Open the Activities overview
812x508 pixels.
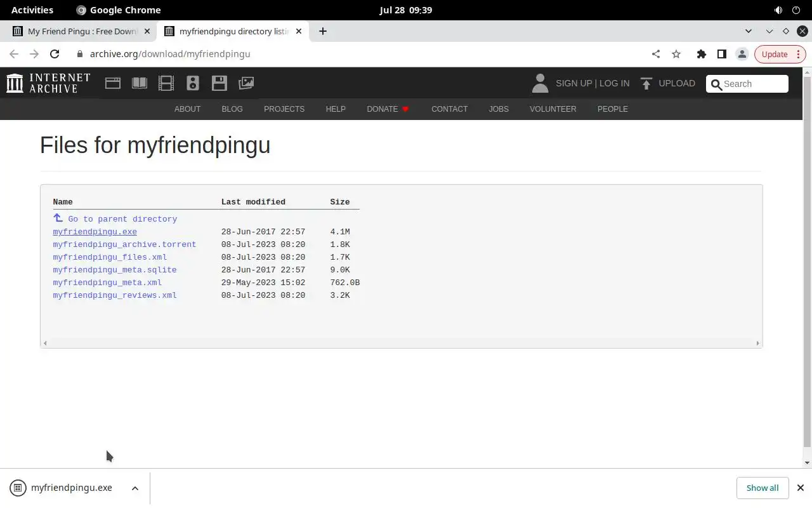pos(32,10)
